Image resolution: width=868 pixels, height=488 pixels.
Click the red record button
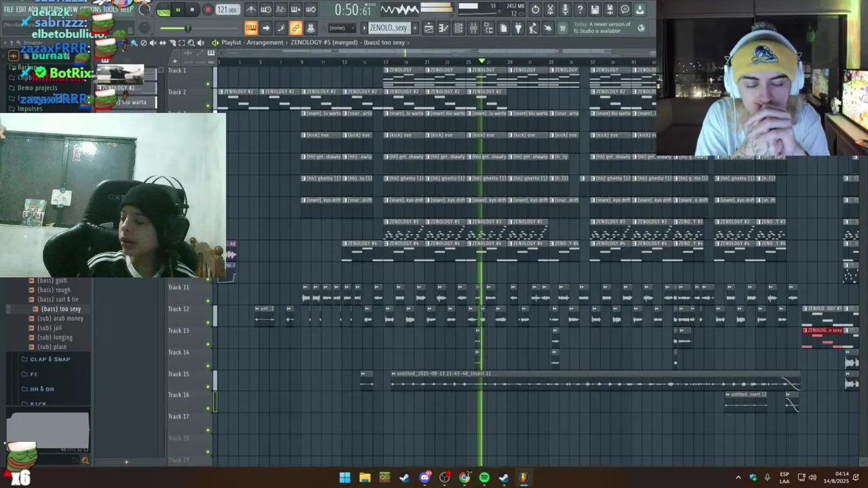[x=208, y=10]
